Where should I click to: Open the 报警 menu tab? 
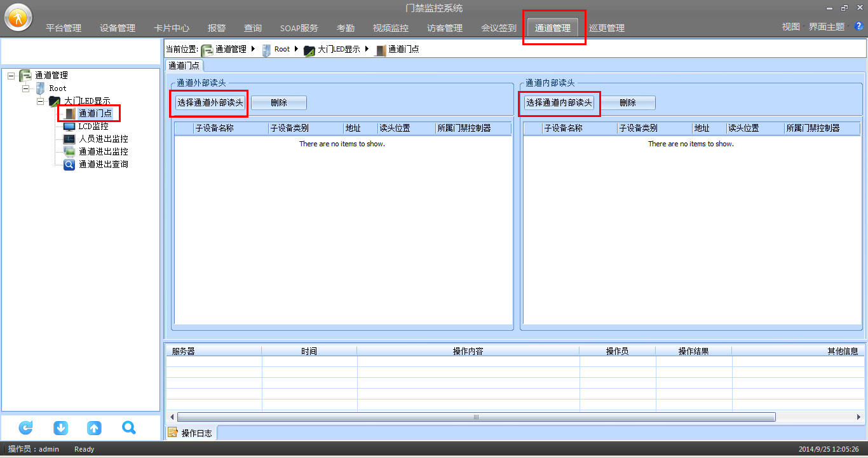coord(217,28)
